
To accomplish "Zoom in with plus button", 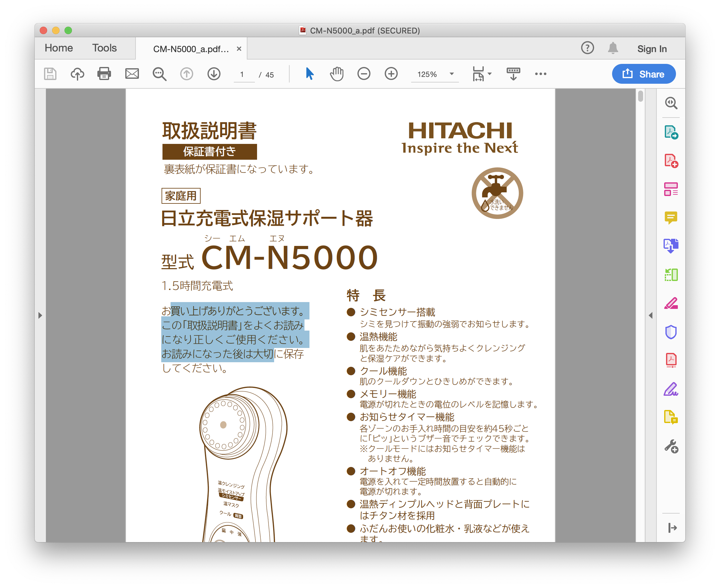I will pyautogui.click(x=391, y=74).
